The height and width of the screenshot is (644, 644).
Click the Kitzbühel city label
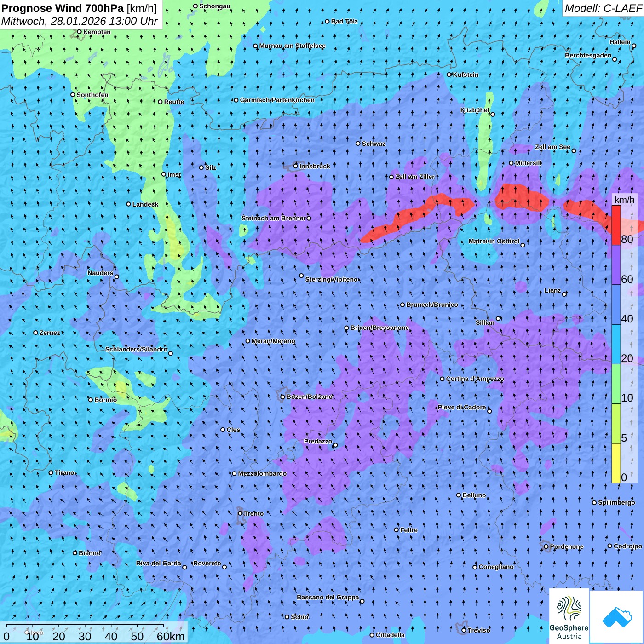(x=475, y=110)
